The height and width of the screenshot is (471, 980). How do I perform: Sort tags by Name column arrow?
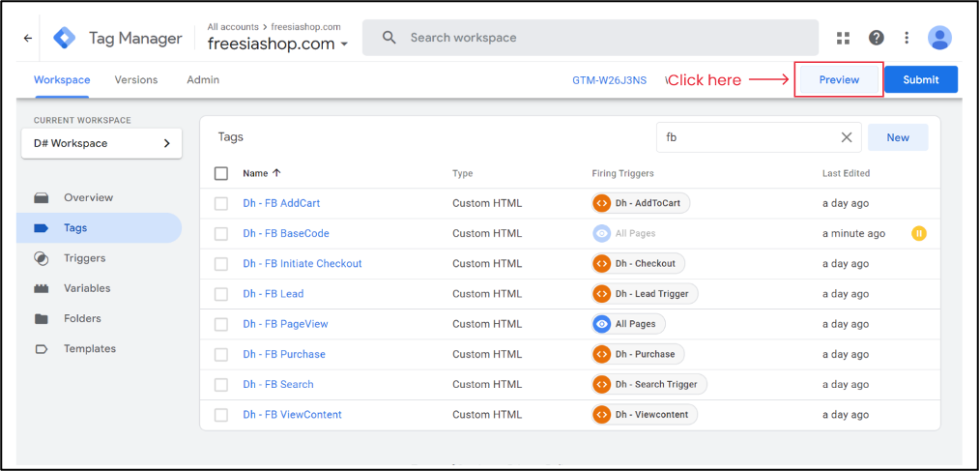point(276,173)
